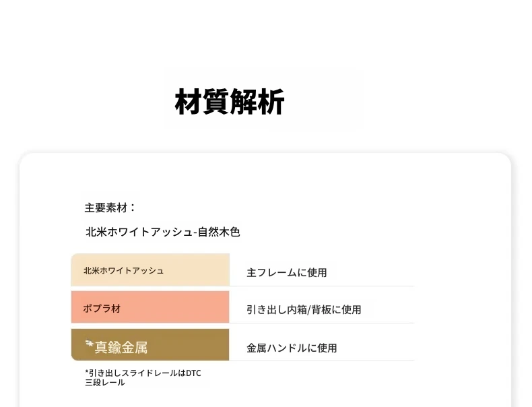
Task: Click the 材質解析 heading
Action: [230, 102]
